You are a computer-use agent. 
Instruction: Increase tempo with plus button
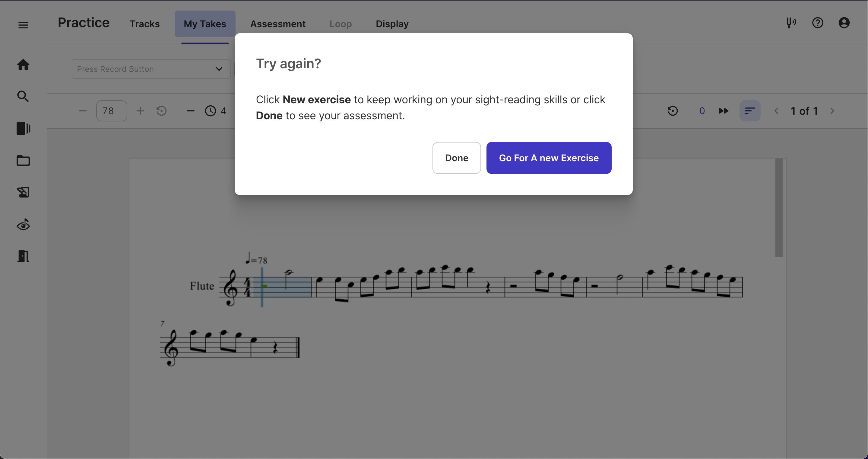140,111
